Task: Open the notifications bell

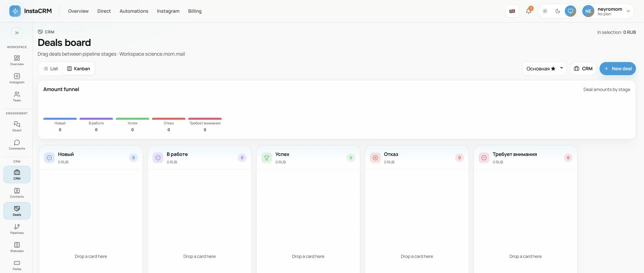Action: [529, 11]
